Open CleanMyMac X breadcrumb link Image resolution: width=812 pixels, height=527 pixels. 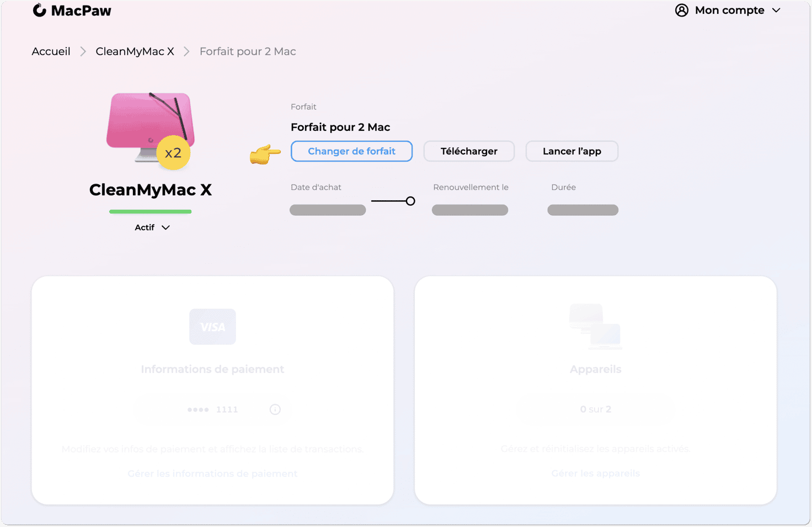click(135, 51)
